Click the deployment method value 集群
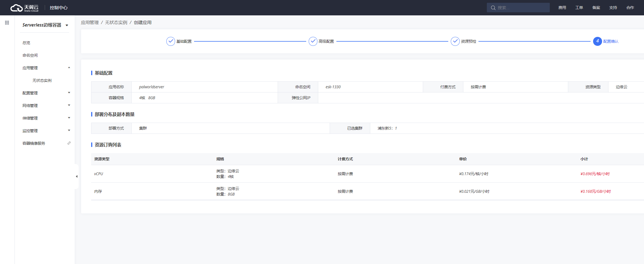Screen dimensions: 644x264 click(x=143, y=128)
